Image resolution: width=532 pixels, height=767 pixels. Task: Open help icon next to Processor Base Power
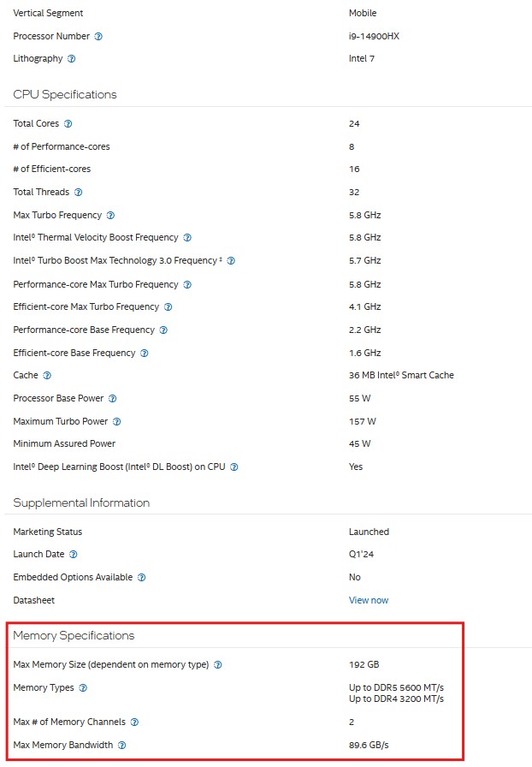[112, 399]
